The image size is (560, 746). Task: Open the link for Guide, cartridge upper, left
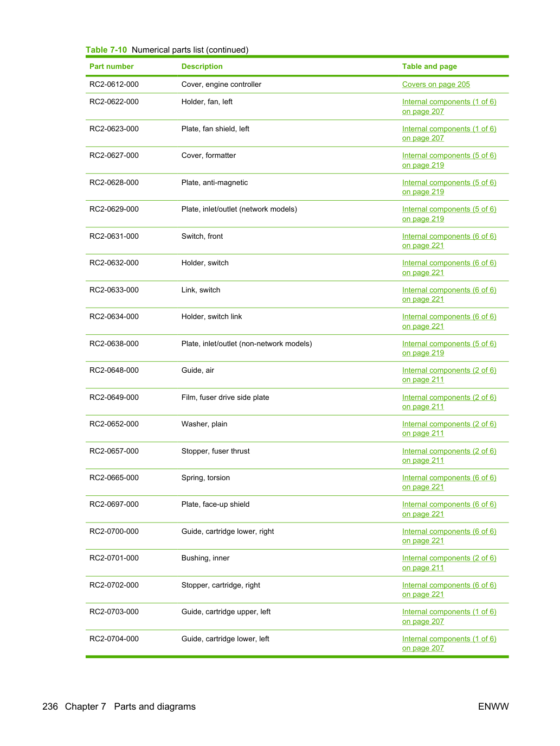click(x=449, y=616)
